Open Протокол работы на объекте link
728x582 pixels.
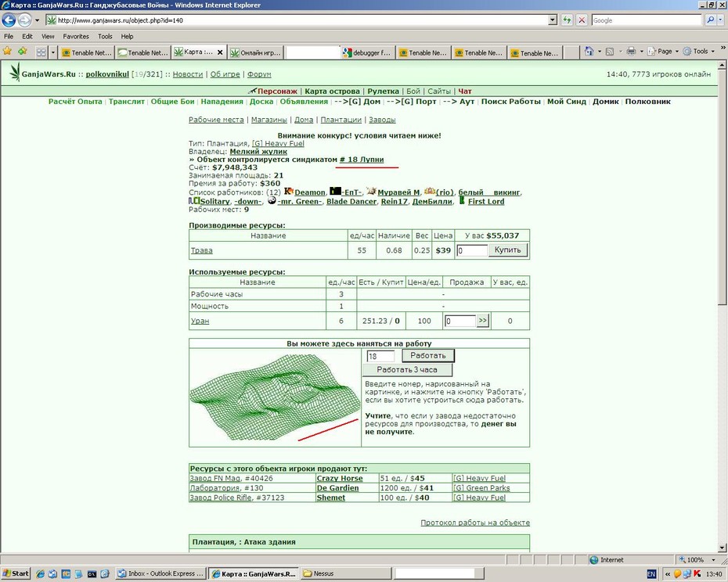pos(475,523)
